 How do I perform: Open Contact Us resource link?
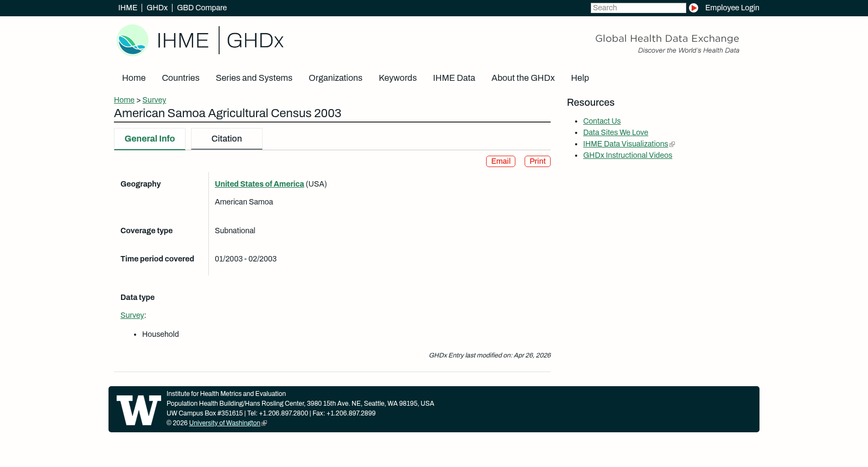(x=602, y=121)
